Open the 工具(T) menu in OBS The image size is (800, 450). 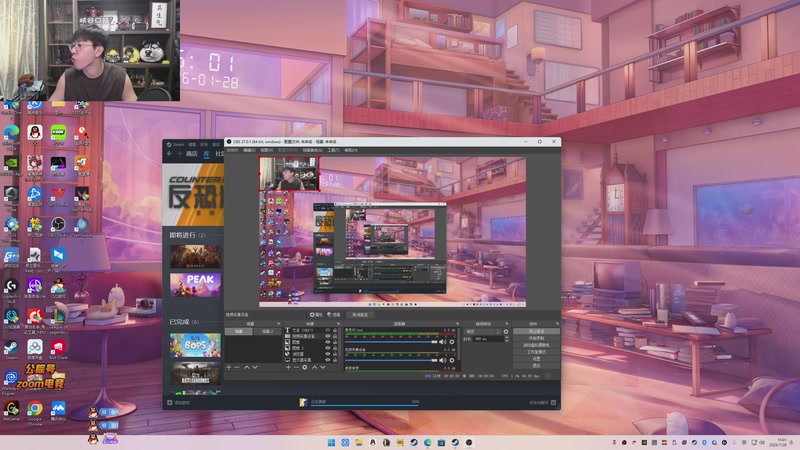coord(334,150)
